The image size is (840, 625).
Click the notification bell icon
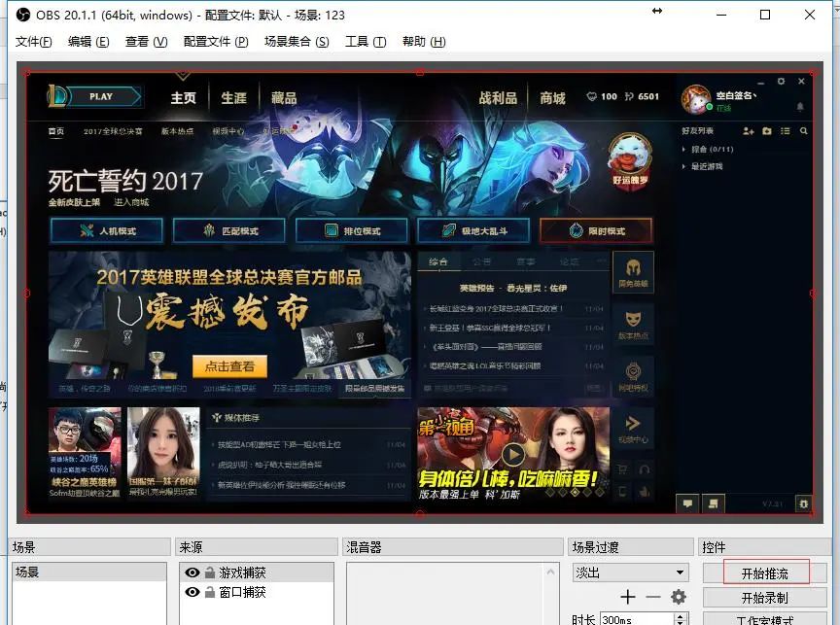[800, 107]
